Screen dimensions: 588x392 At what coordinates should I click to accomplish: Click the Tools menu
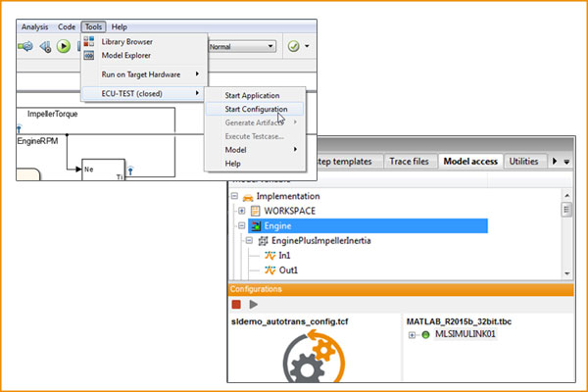(x=93, y=27)
